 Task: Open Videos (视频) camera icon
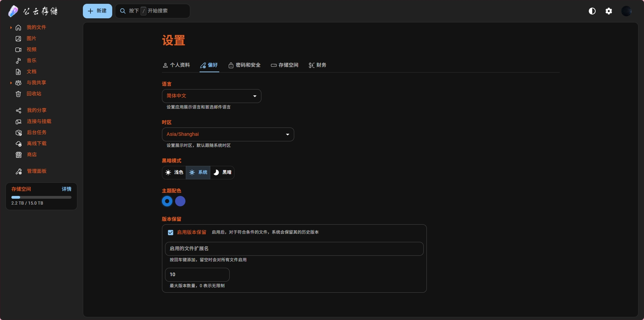(x=18, y=49)
